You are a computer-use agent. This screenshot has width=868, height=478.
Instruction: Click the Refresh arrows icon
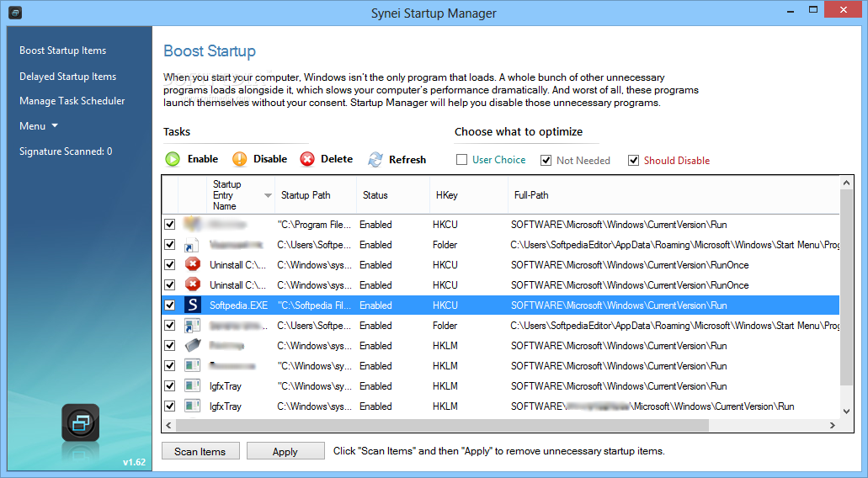pos(375,159)
